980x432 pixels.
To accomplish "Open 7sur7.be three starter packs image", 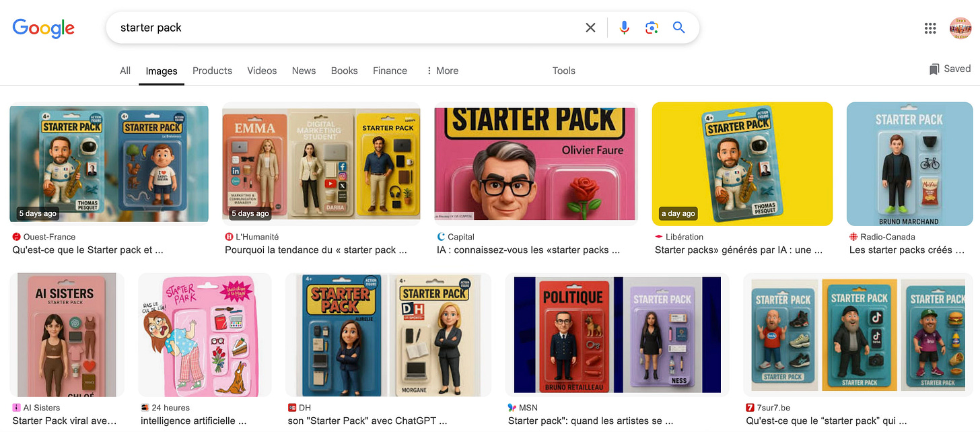I will (858, 334).
